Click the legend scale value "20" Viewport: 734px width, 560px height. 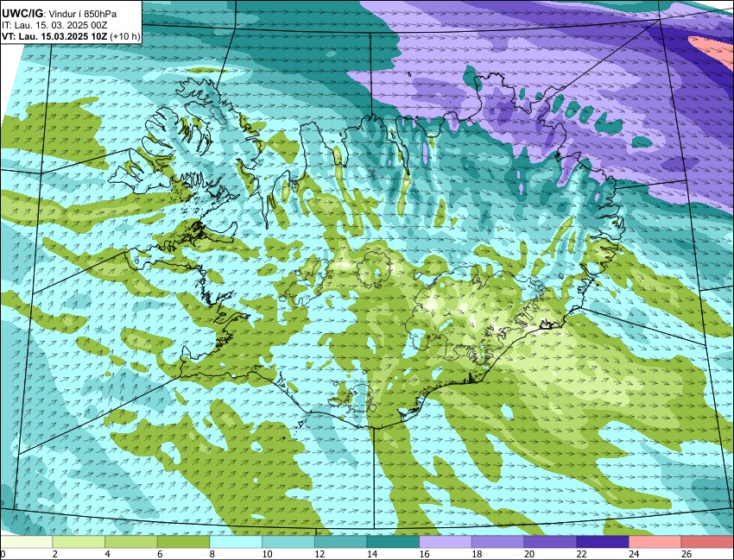(x=529, y=554)
